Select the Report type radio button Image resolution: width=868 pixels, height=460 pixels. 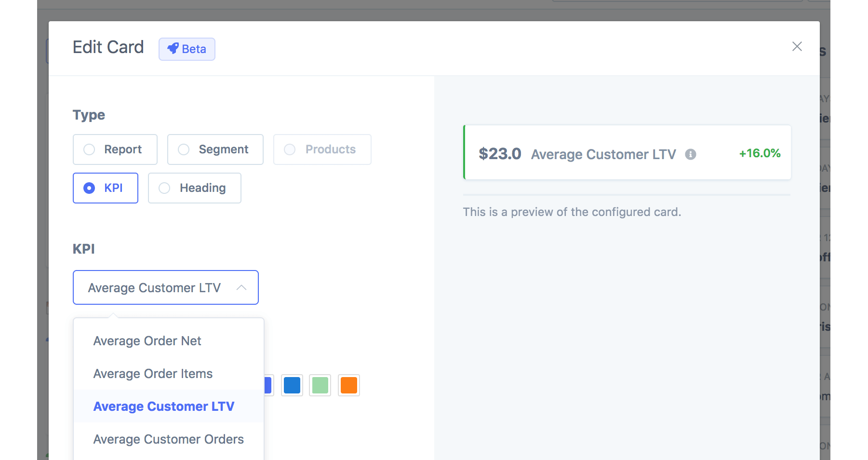pyautogui.click(x=89, y=149)
